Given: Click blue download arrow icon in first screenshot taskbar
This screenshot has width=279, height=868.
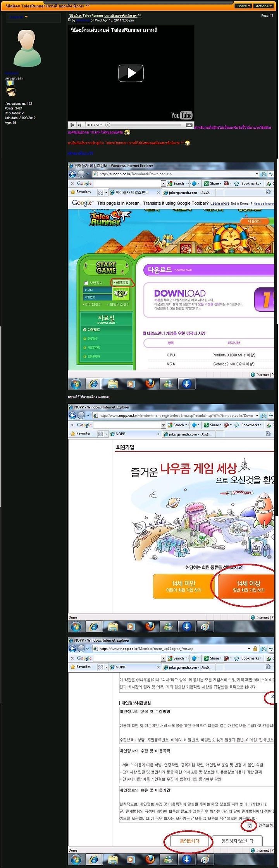Looking at the screenshot, I should pyautogui.click(x=186, y=383).
